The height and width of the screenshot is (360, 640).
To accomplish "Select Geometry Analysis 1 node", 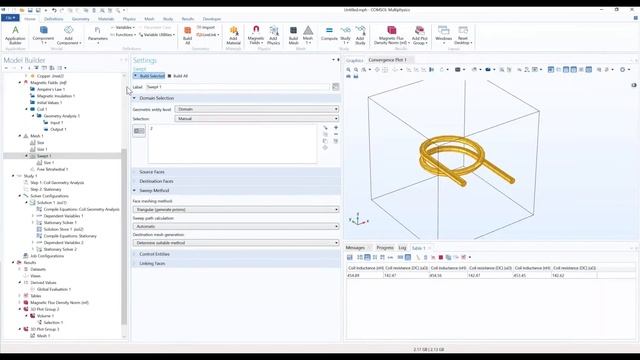I will tap(61, 116).
